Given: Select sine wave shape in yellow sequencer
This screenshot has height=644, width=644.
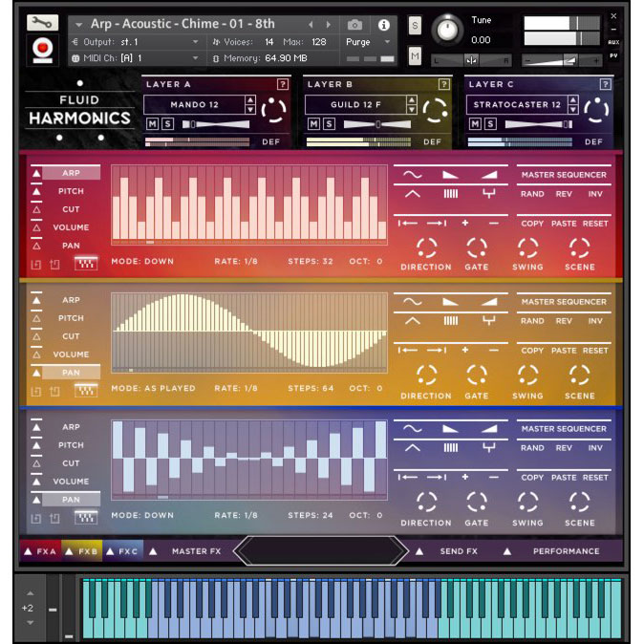Looking at the screenshot, I should (413, 302).
